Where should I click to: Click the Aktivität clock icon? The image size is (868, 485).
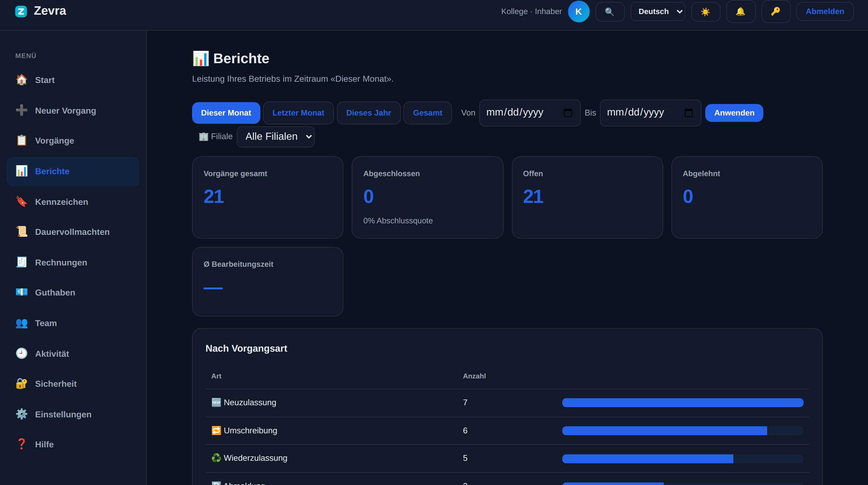coord(22,354)
